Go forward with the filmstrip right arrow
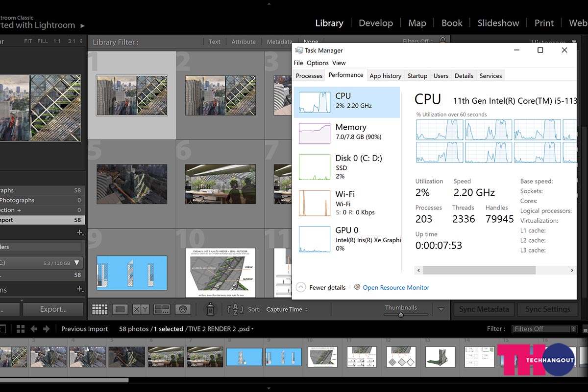 pos(47,329)
